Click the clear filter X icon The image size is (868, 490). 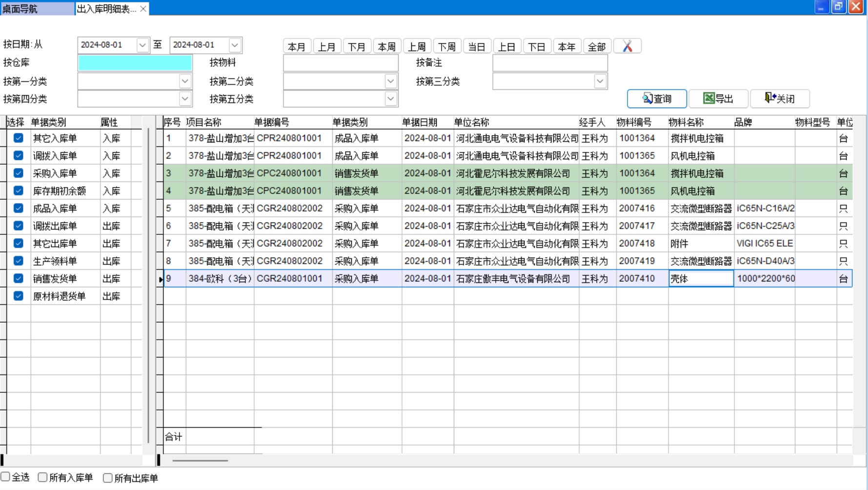(627, 46)
